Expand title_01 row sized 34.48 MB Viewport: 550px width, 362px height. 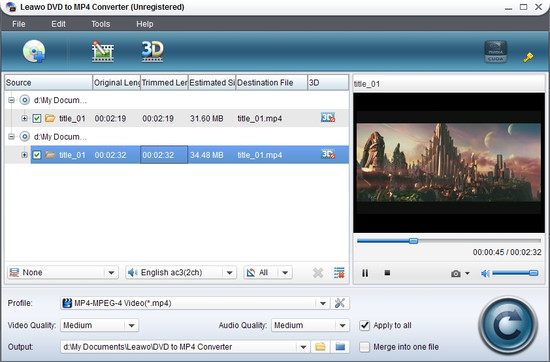click(24, 155)
